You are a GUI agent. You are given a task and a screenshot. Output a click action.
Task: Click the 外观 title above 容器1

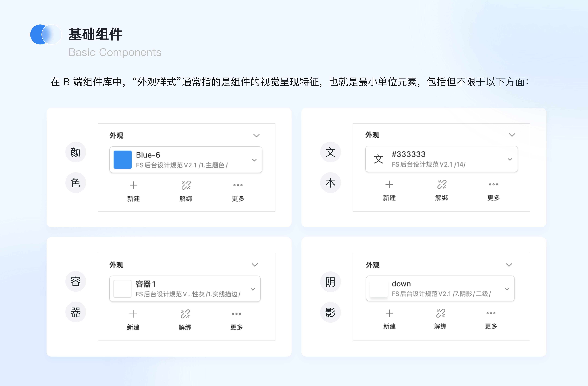[116, 265]
